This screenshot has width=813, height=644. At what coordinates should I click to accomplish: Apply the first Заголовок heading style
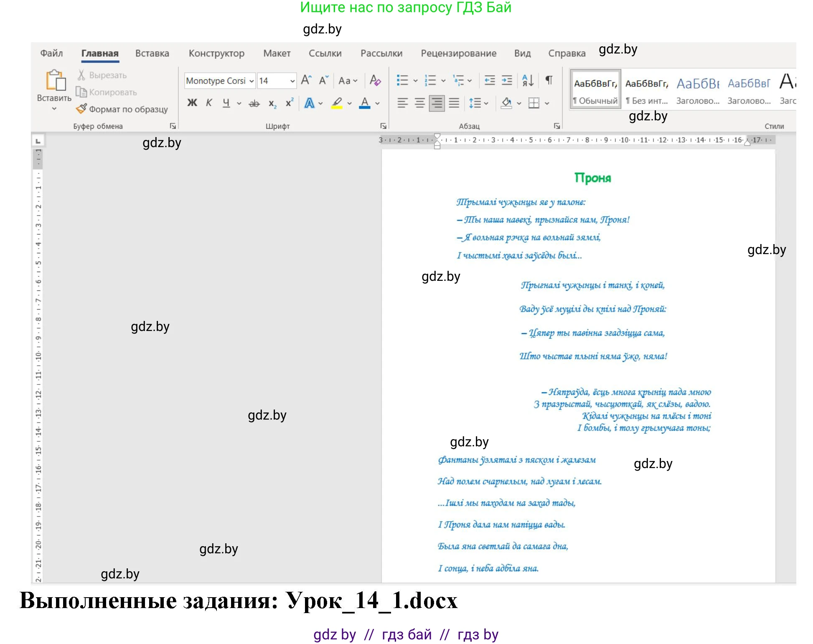(x=698, y=89)
